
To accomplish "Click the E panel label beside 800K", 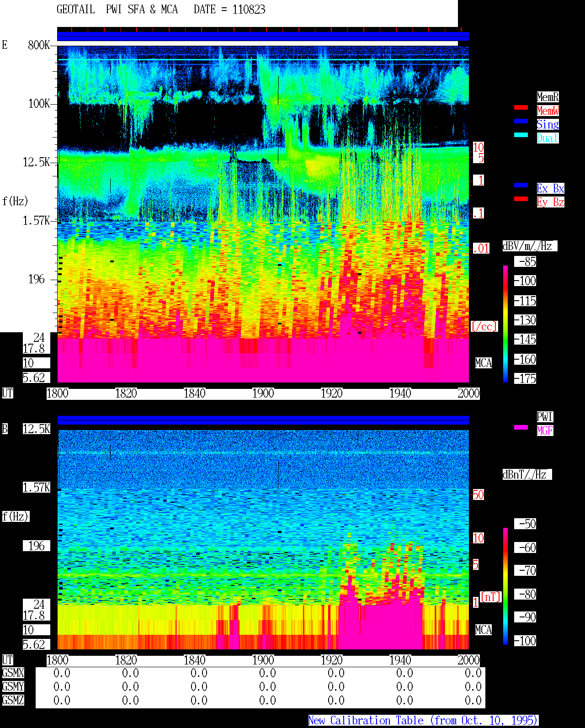I will (x=5, y=45).
